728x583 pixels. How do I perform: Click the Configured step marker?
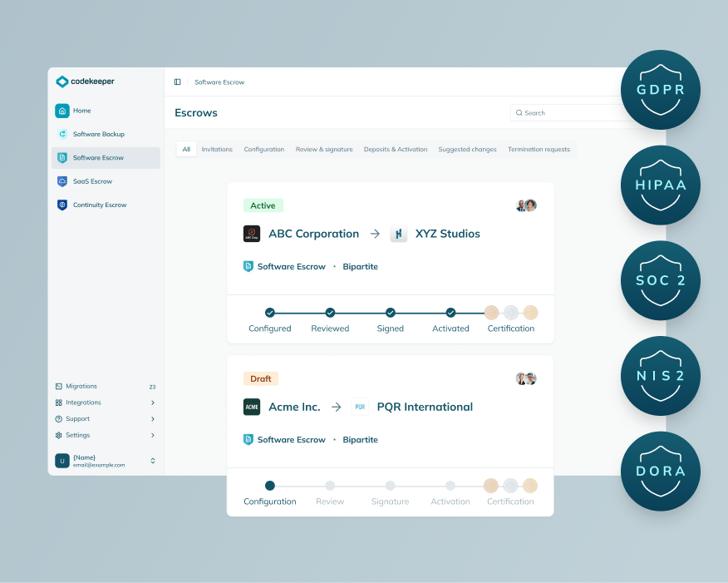270,313
